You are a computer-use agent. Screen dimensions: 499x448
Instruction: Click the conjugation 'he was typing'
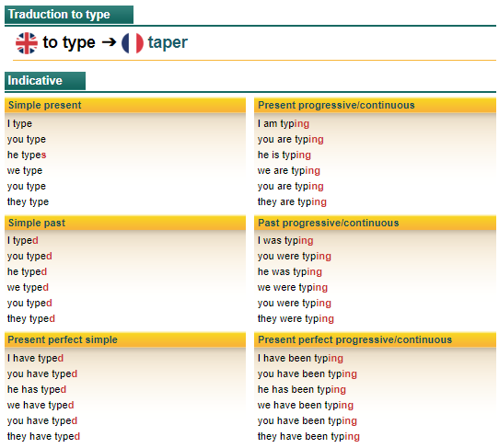tap(290, 272)
